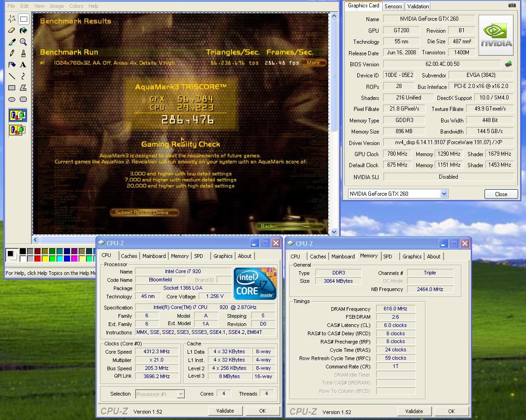Open the Edit menu in Paint

24,6
